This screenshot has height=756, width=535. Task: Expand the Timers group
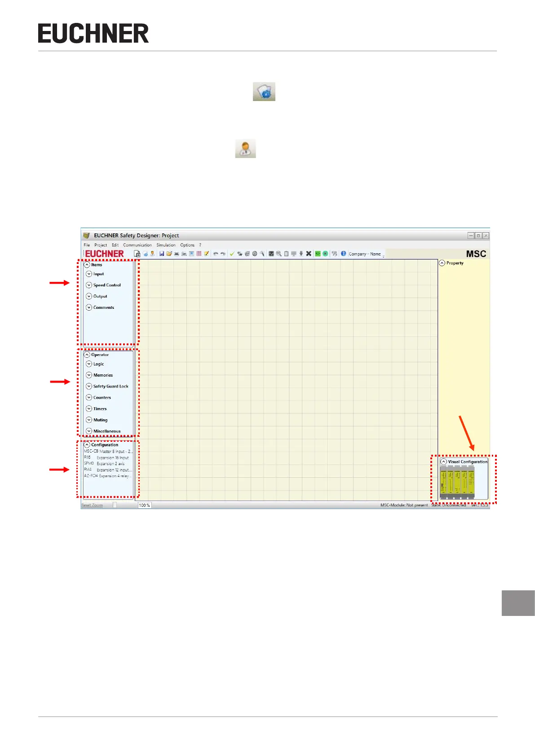coord(89,409)
